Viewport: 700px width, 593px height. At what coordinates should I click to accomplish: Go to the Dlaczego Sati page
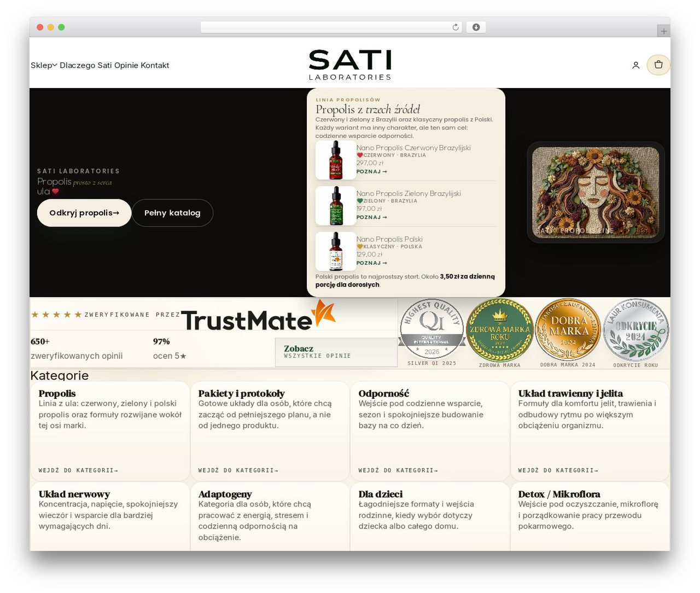85,65
